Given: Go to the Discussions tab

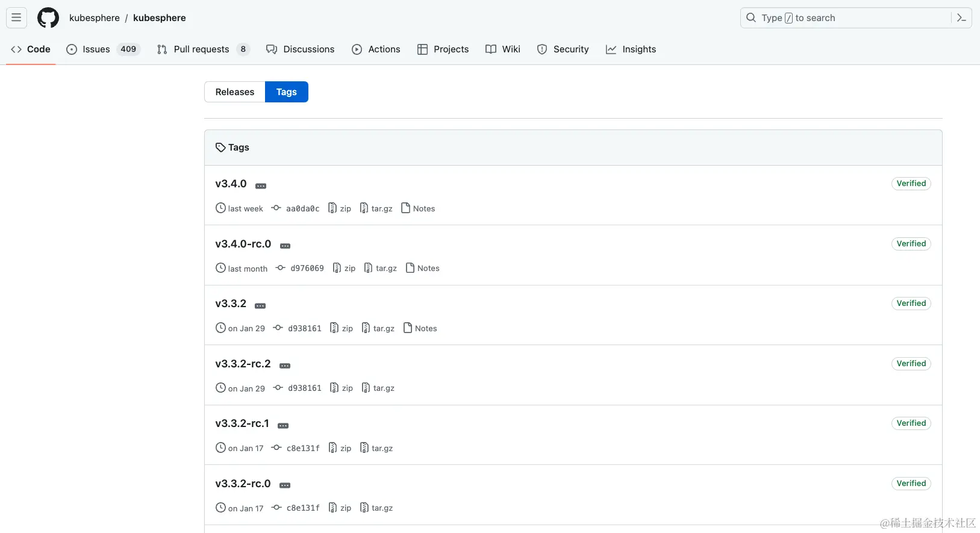Looking at the screenshot, I should pyautogui.click(x=301, y=49).
